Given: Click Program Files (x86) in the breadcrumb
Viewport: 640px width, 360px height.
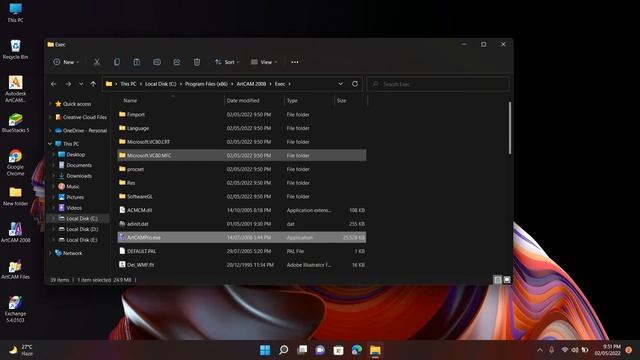Looking at the screenshot, I should click(206, 84).
